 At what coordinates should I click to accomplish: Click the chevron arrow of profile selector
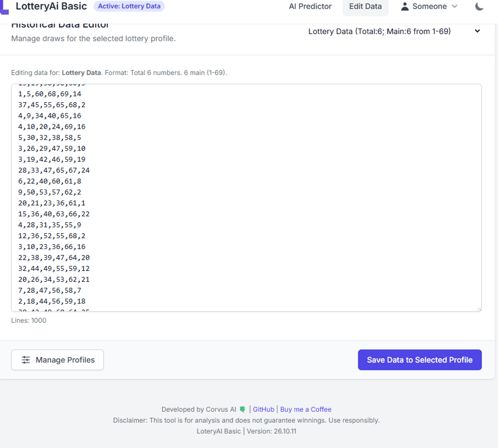(477, 31)
